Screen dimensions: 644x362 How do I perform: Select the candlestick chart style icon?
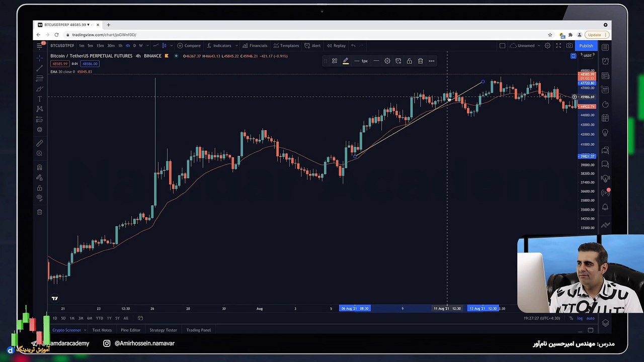click(164, 46)
